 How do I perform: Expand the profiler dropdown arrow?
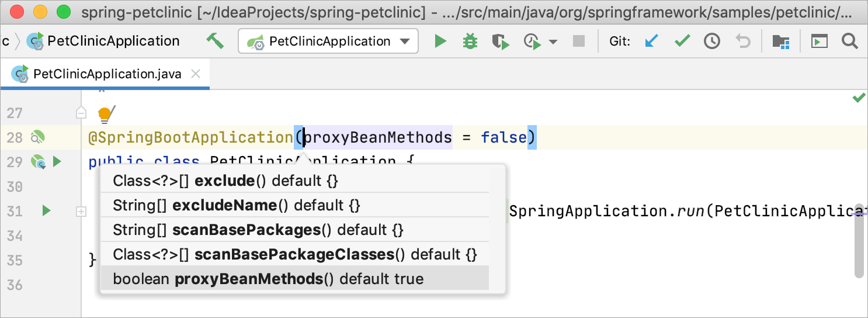[553, 42]
